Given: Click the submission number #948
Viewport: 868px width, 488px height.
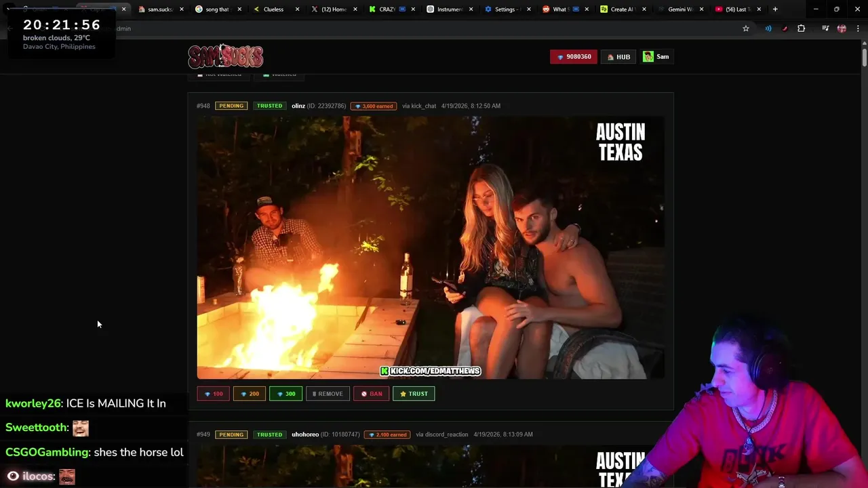Looking at the screenshot, I should [x=203, y=106].
